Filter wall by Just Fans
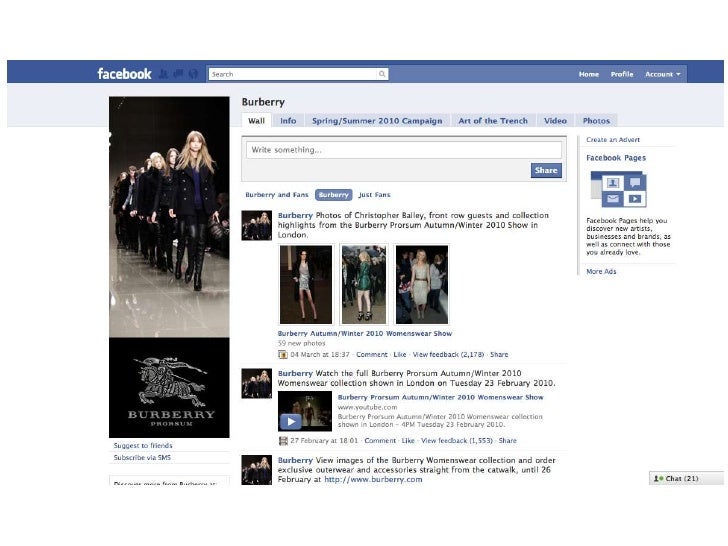728x546 pixels. point(374,195)
